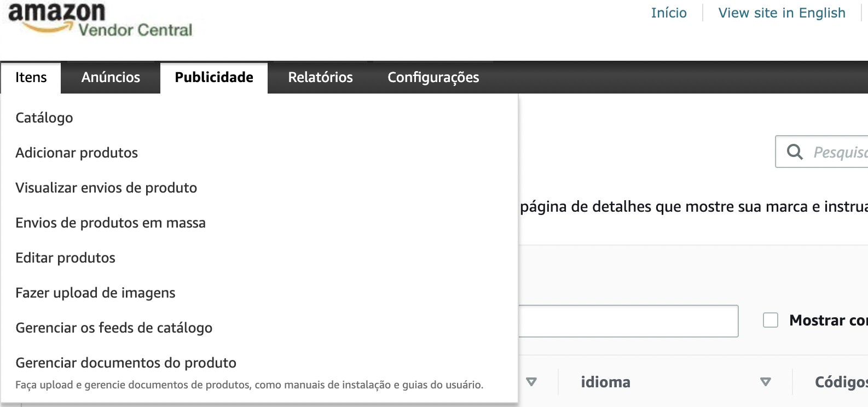Select Adicionar produtos menu entry
Image resolution: width=868 pixels, height=407 pixels.
pos(77,153)
